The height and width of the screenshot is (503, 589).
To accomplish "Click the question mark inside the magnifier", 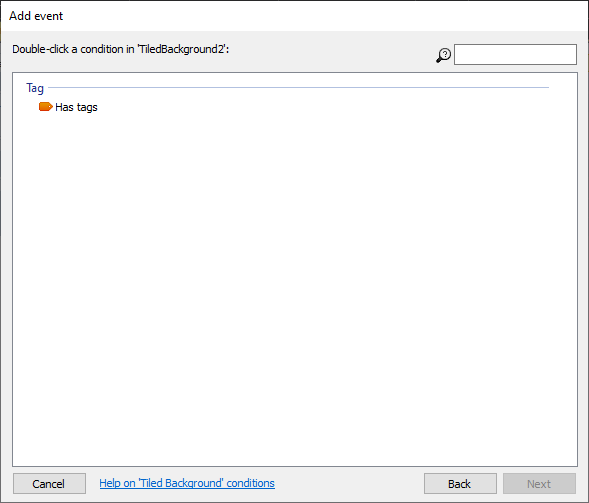I will click(x=445, y=53).
